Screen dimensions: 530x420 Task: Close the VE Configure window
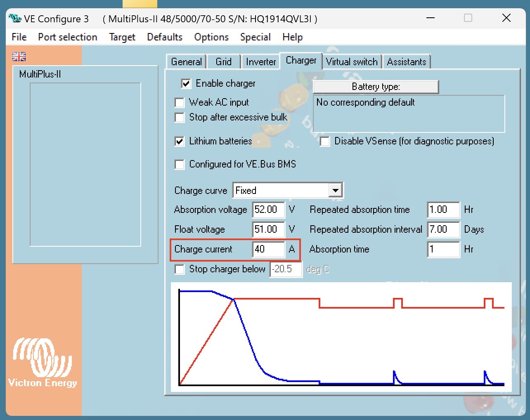506,18
